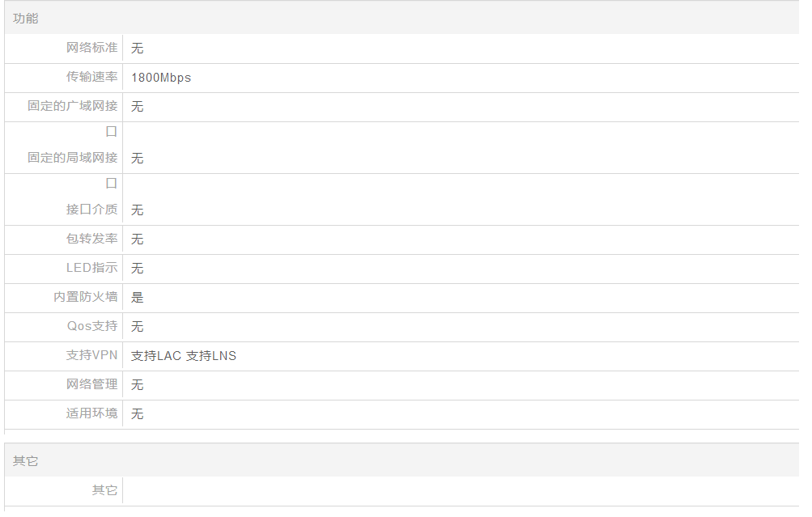Click the 网络管理 row label
Image resolution: width=812 pixels, height=517 pixels.
(x=91, y=384)
